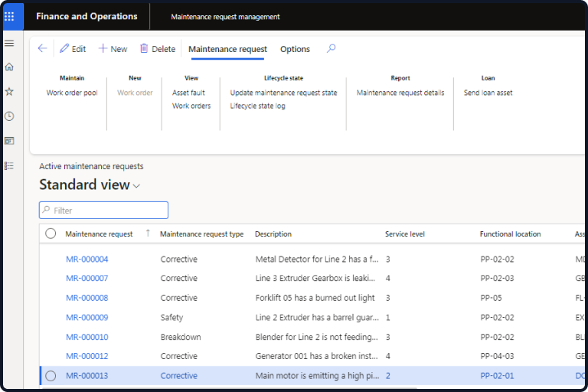Click service level 1 in MR-000009 row
Image resolution: width=588 pixels, height=392 pixels.
[x=387, y=317]
